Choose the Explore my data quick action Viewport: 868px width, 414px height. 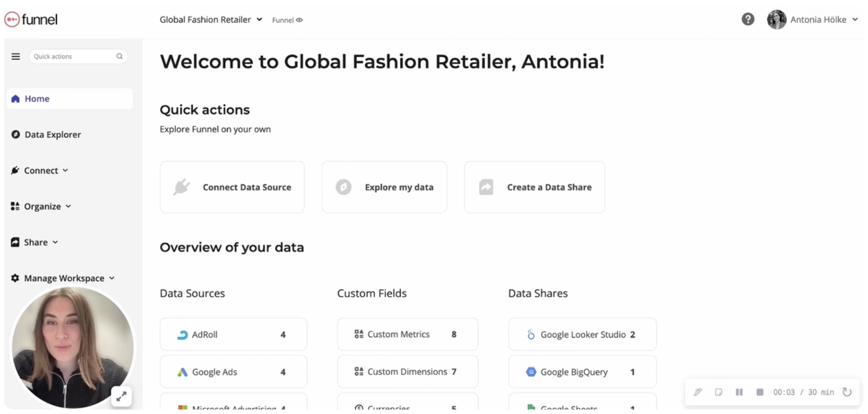384,187
